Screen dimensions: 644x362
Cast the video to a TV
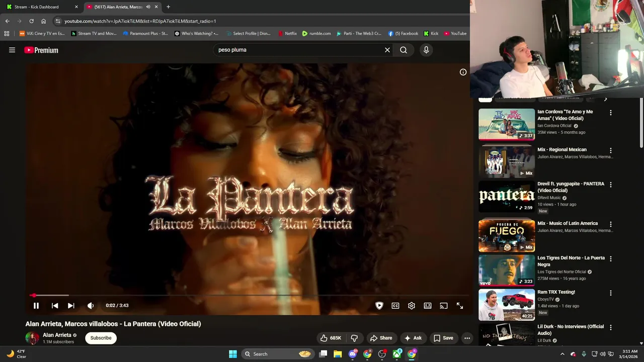(444, 306)
